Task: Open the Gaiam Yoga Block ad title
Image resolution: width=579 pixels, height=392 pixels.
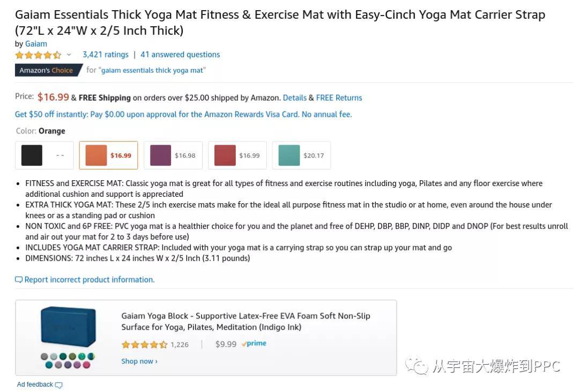Action: click(x=246, y=321)
